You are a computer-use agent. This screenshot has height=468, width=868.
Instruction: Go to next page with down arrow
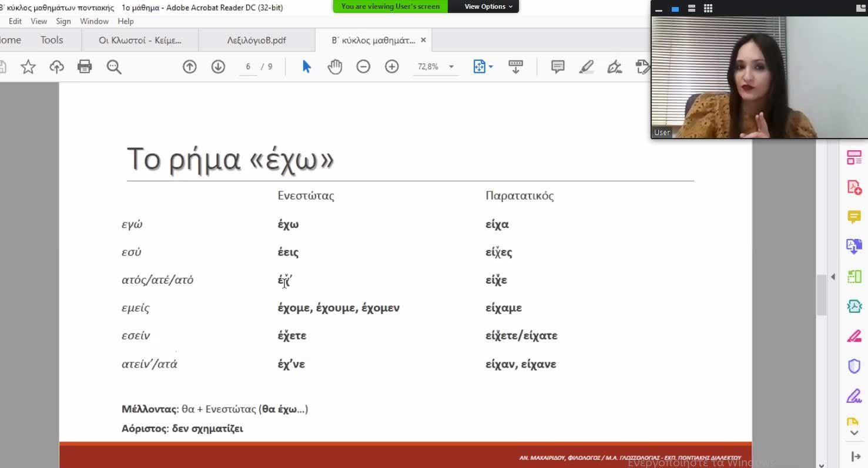click(x=218, y=67)
